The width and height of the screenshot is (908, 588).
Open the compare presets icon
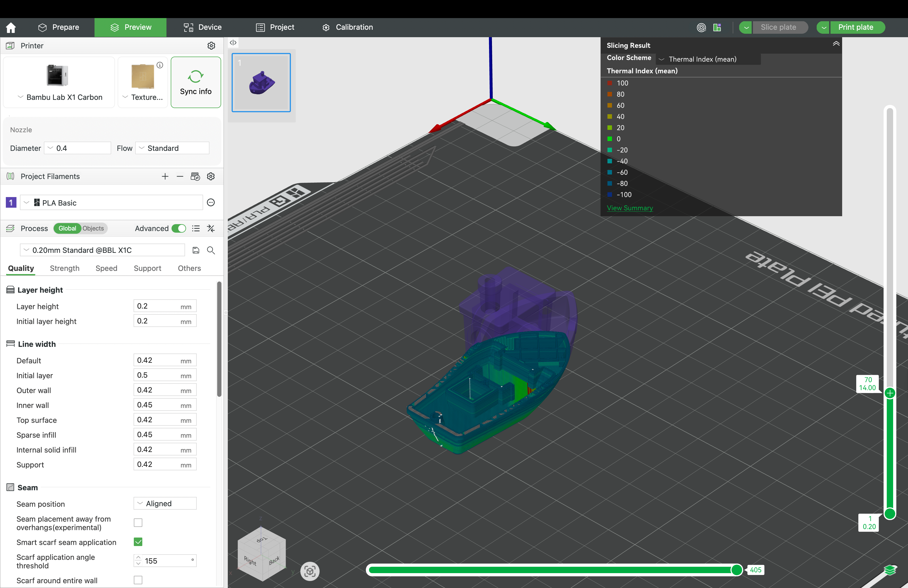pyautogui.click(x=211, y=229)
